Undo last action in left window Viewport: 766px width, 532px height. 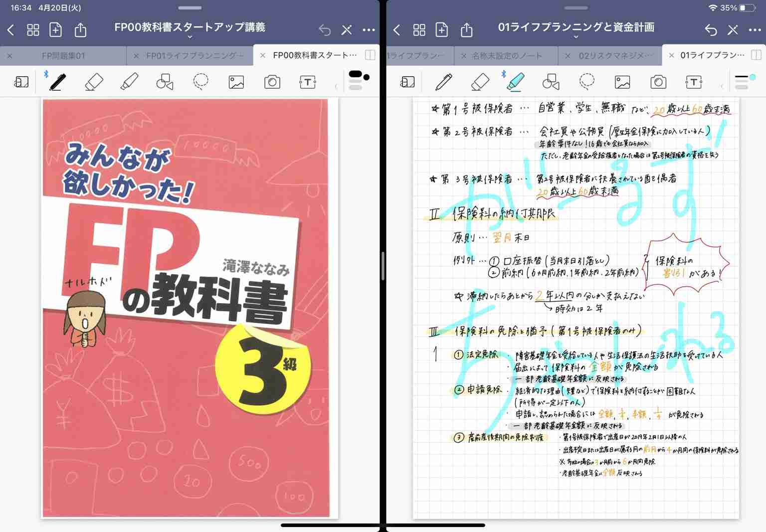[x=325, y=30]
